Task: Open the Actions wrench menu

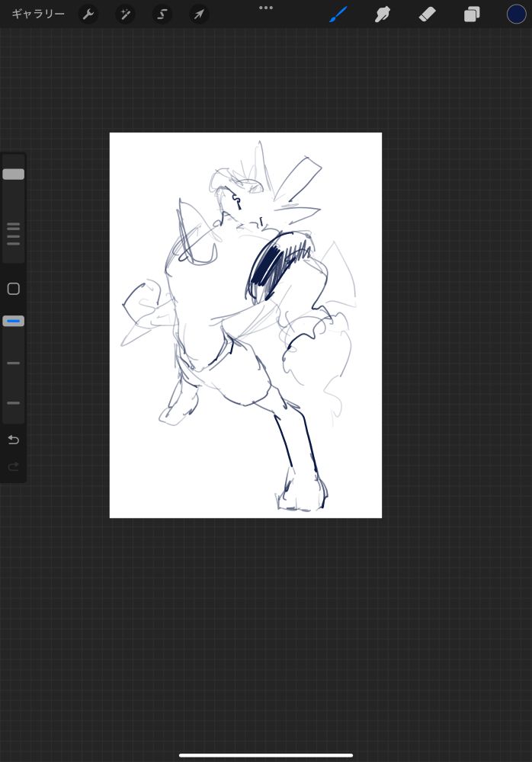Action: [88, 14]
